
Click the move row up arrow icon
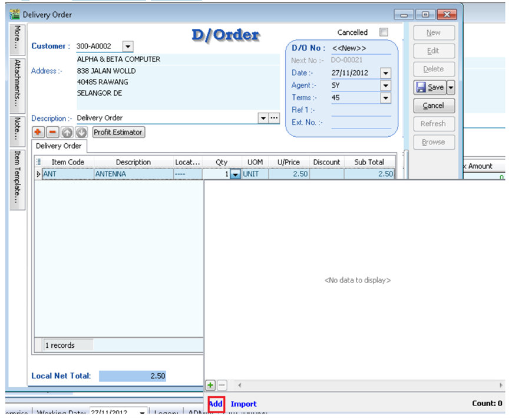[x=67, y=133]
